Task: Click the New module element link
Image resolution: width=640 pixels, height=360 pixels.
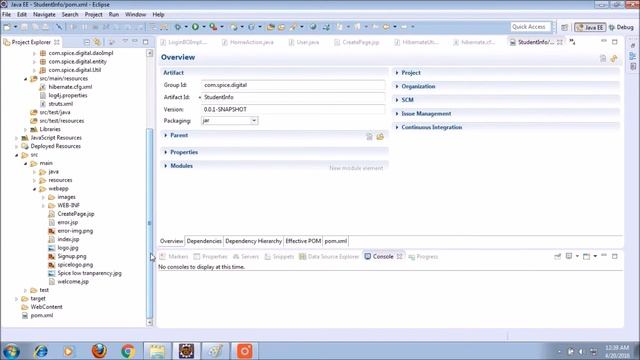Action: click(x=356, y=168)
